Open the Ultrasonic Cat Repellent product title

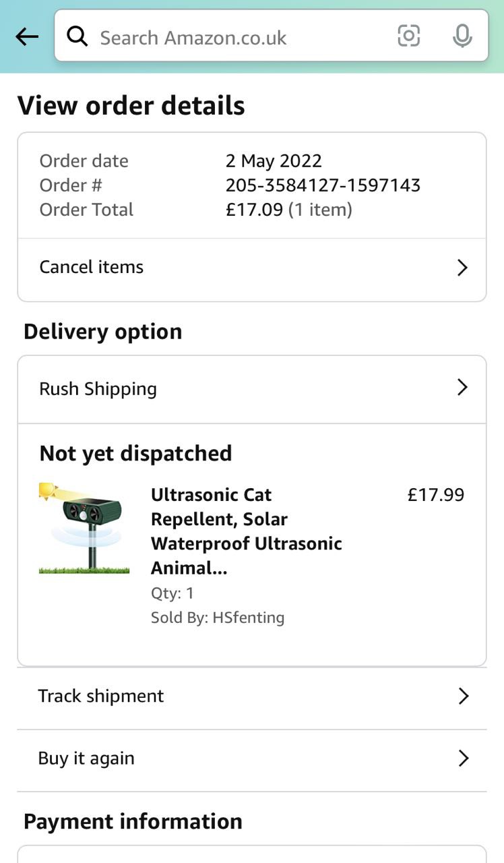point(246,531)
